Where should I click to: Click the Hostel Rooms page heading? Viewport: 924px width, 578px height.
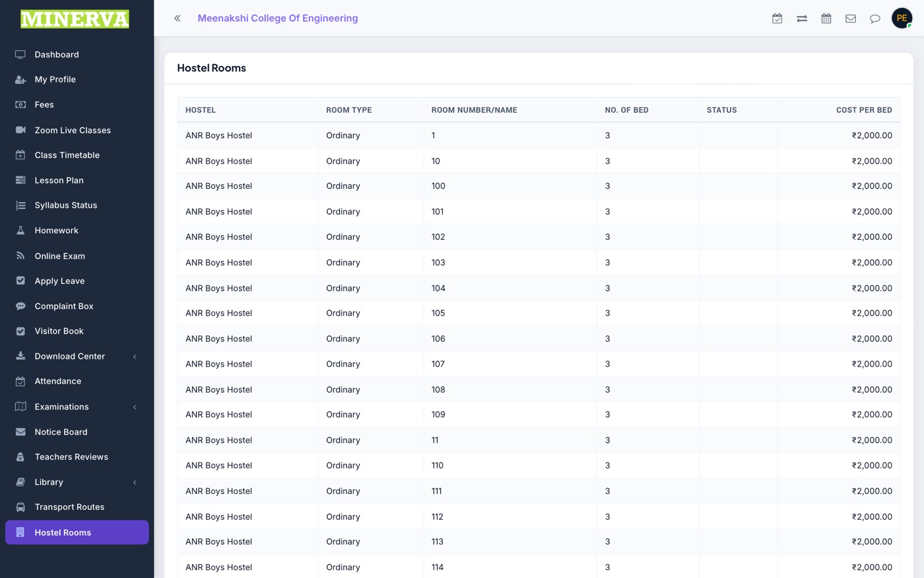(211, 68)
